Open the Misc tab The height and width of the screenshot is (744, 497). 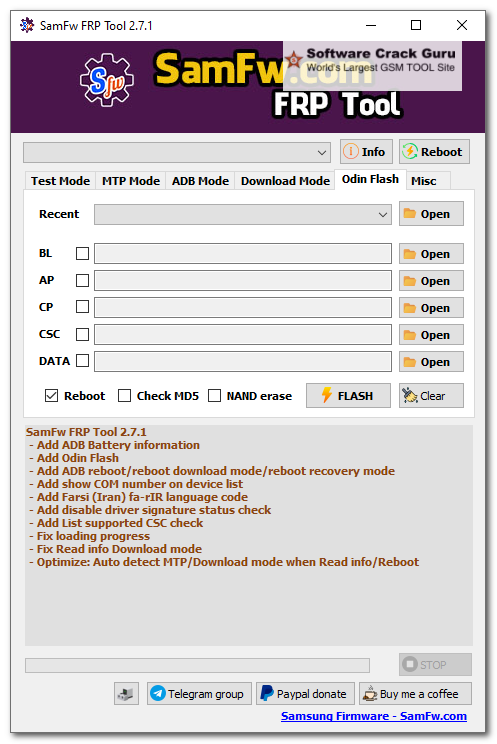tap(423, 181)
